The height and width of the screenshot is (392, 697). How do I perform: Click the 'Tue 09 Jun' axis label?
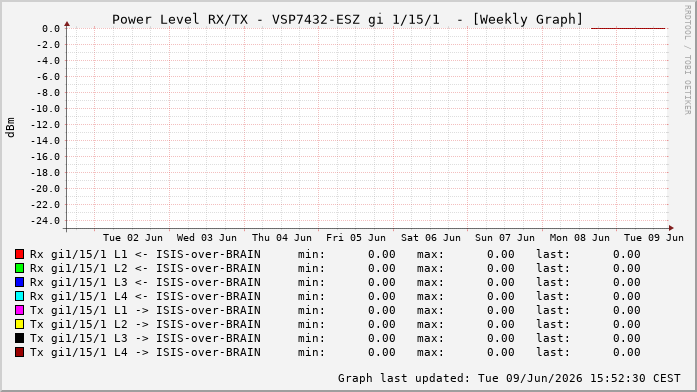(653, 238)
